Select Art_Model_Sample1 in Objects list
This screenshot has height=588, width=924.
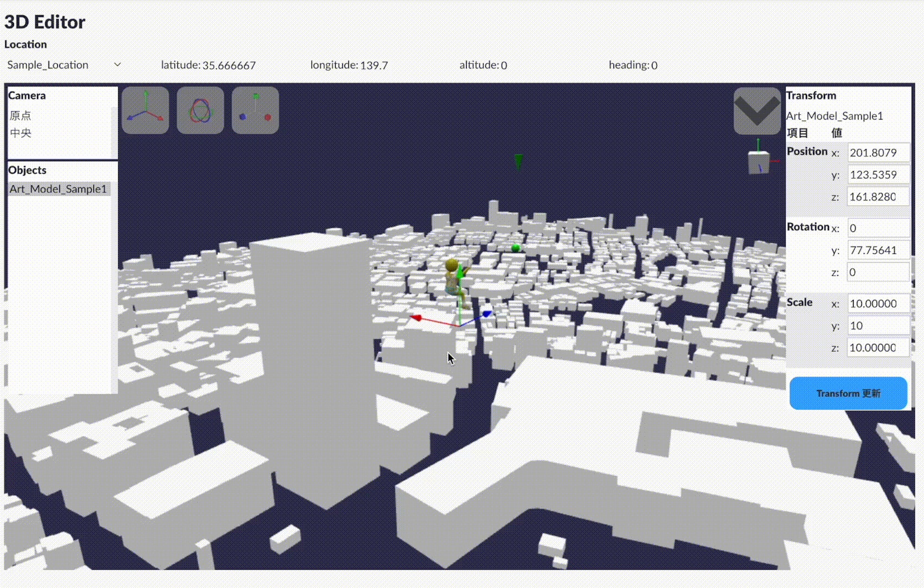pyautogui.click(x=58, y=189)
